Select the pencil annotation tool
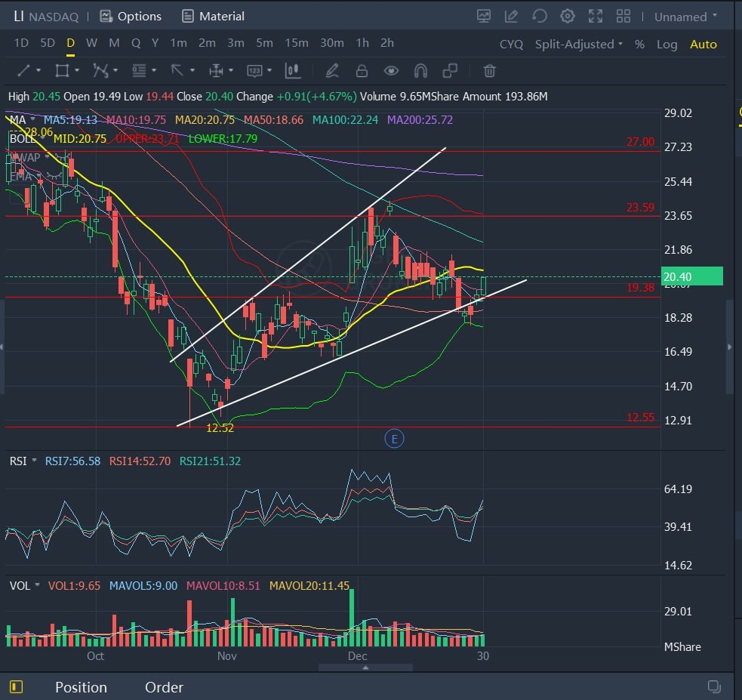The width and height of the screenshot is (742, 700). click(x=331, y=71)
